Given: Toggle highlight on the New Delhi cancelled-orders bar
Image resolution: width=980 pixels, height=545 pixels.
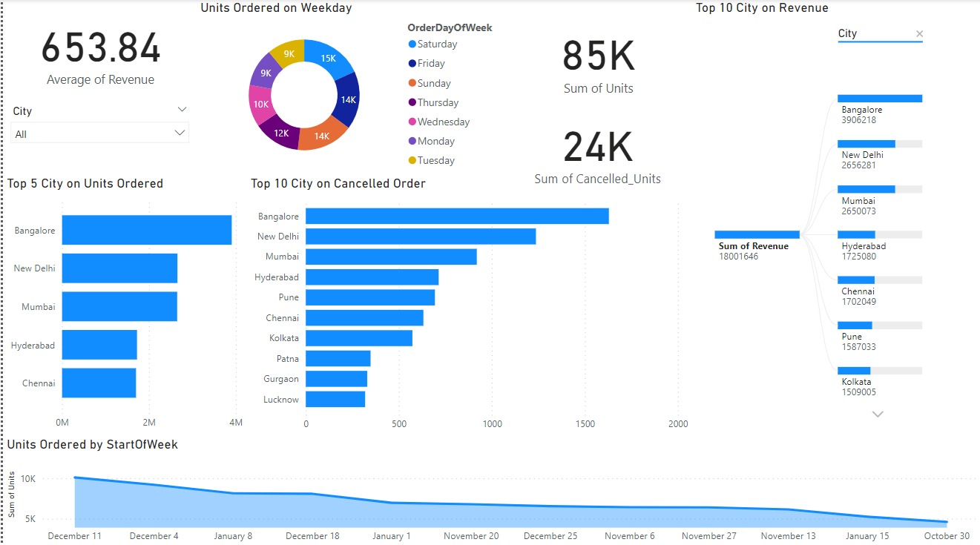Looking at the screenshot, I should pyautogui.click(x=419, y=236).
